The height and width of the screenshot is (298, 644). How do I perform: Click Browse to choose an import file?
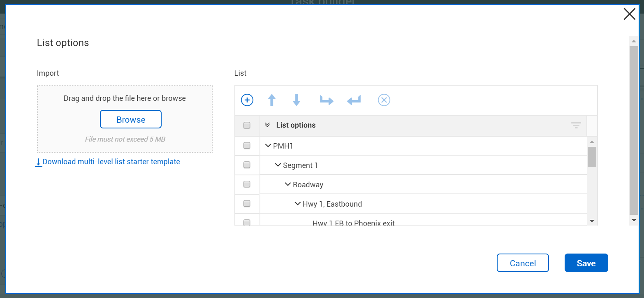coord(130,119)
